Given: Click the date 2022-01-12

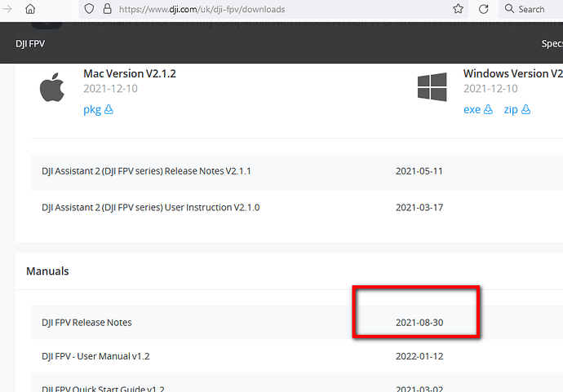Looking at the screenshot, I should tap(419, 356).
